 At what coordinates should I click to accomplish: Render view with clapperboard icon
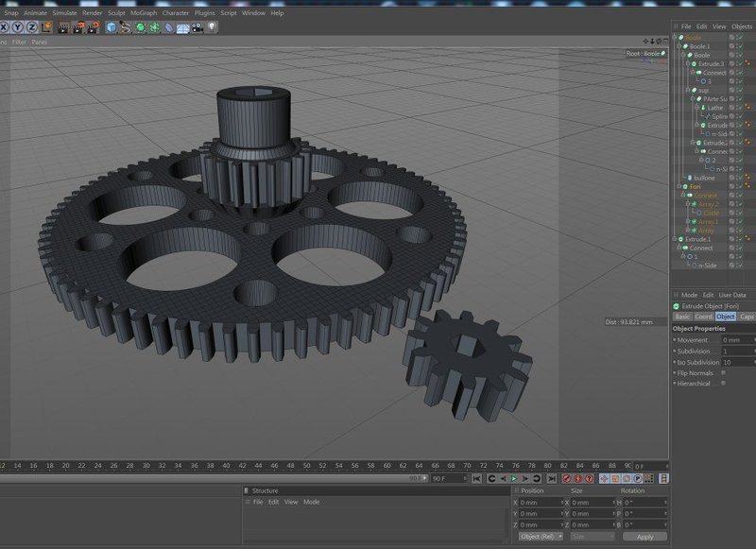(x=63, y=27)
